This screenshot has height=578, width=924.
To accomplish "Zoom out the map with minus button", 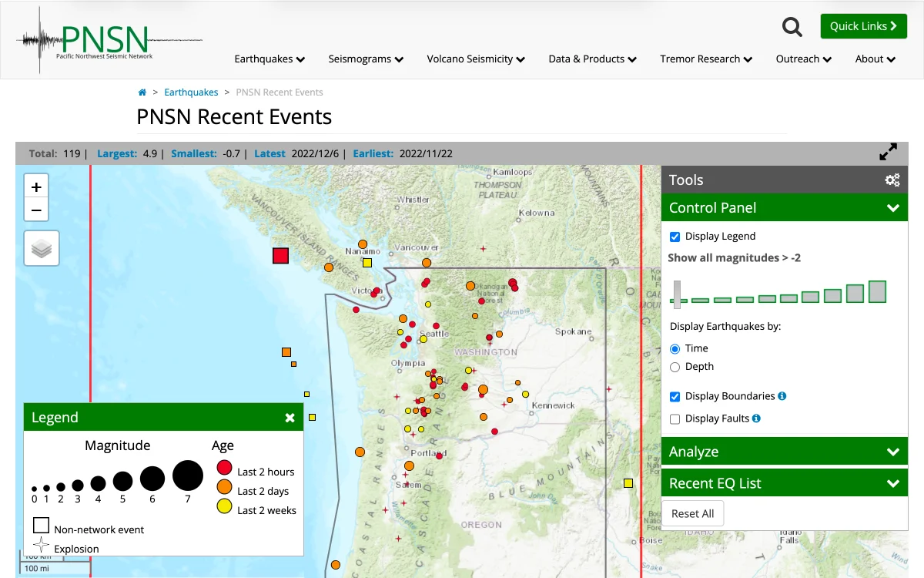I will 36,210.
